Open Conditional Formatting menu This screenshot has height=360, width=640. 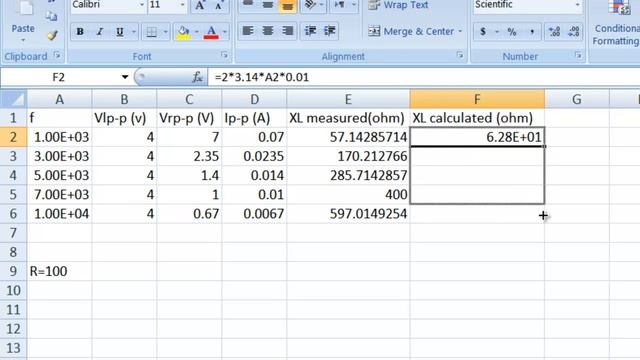[616, 24]
